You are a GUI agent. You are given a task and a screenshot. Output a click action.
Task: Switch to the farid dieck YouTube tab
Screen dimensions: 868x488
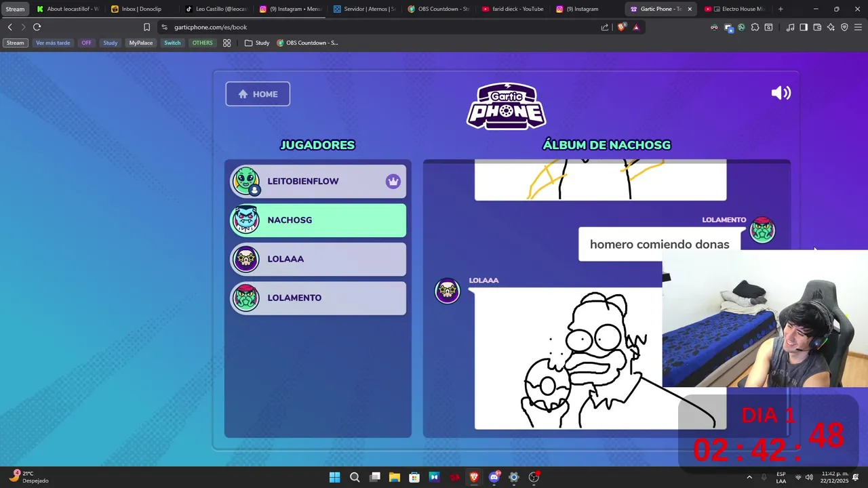[513, 9]
